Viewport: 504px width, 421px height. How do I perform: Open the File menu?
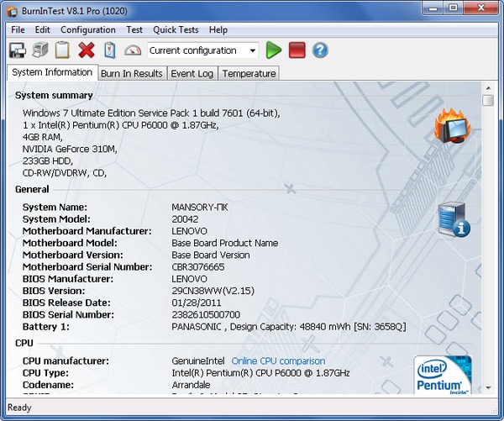pos(18,29)
